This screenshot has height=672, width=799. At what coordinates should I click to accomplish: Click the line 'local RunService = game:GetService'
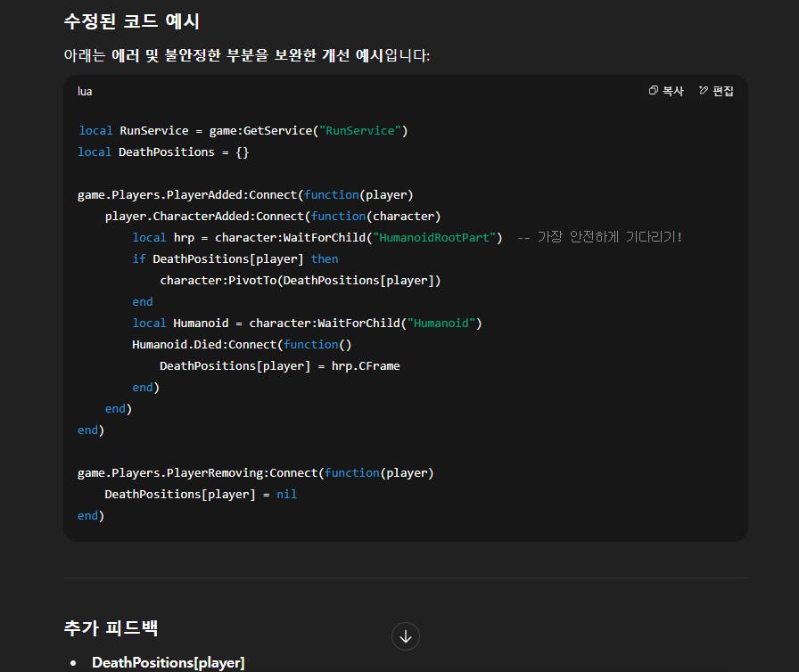[x=243, y=131]
